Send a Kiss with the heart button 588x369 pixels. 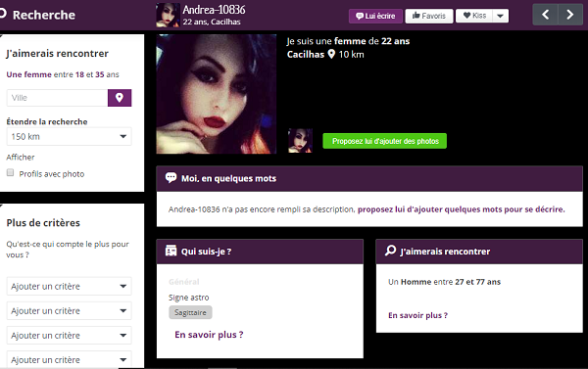coord(474,16)
